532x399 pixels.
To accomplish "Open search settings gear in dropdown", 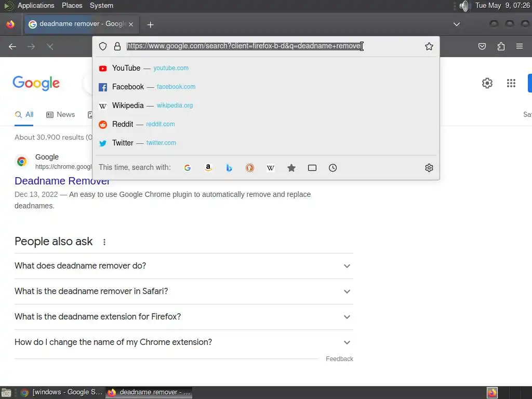I will click(429, 168).
